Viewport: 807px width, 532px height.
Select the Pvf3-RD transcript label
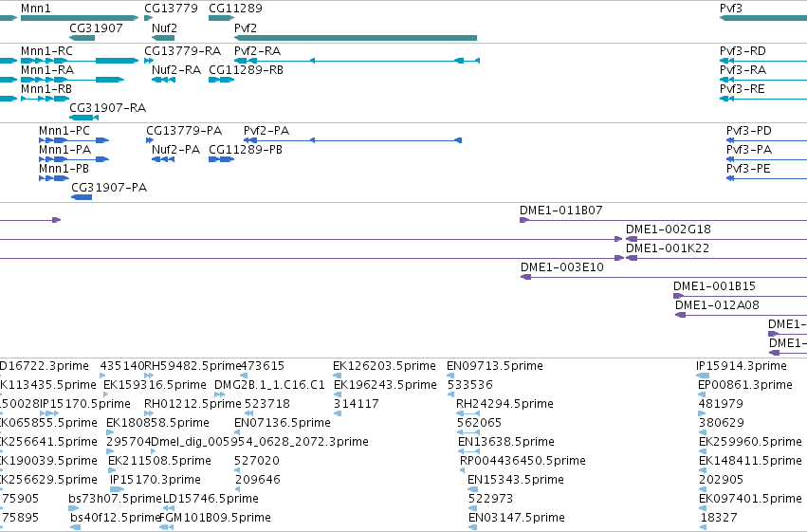click(x=743, y=51)
